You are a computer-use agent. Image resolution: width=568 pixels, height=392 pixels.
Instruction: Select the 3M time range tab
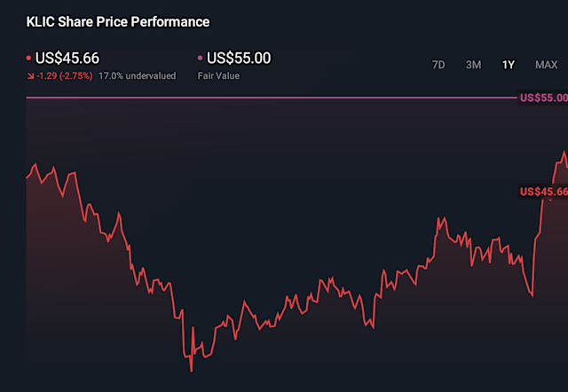(474, 65)
